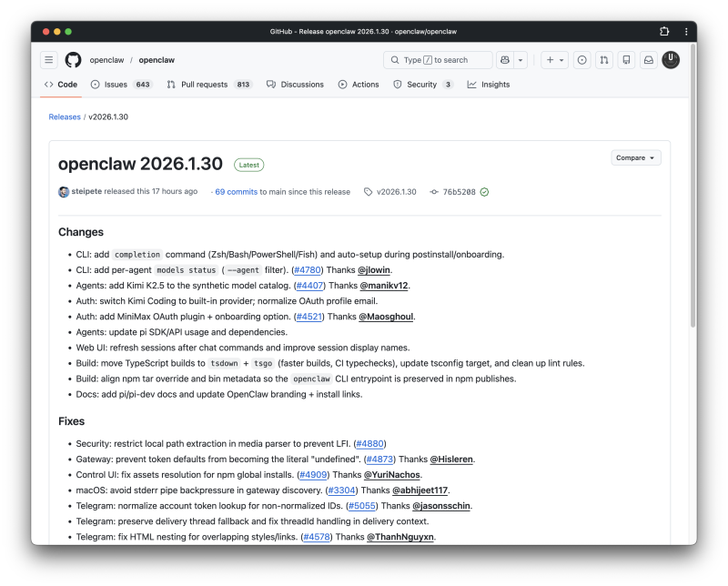Switch to the Discussions tab
Image resolution: width=728 pixels, height=586 pixels.
(295, 85)
